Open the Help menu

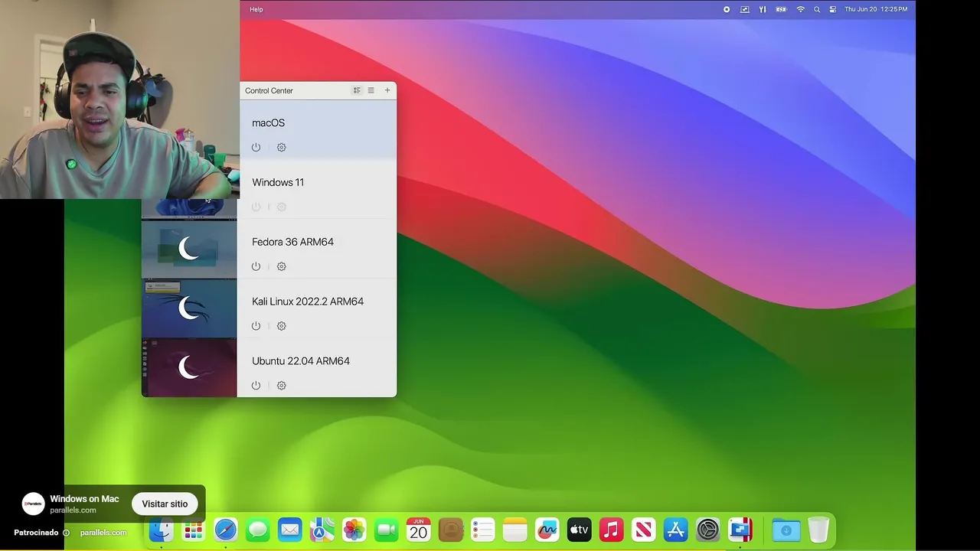[256, 9]
